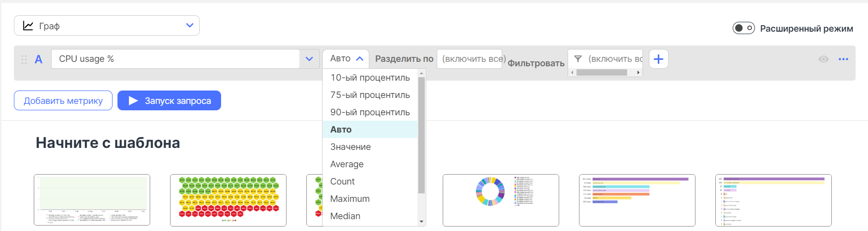This screenshot has width=868, height=231.
Task: Select Maximum in the aggregation list
Action: click(349, 199)
